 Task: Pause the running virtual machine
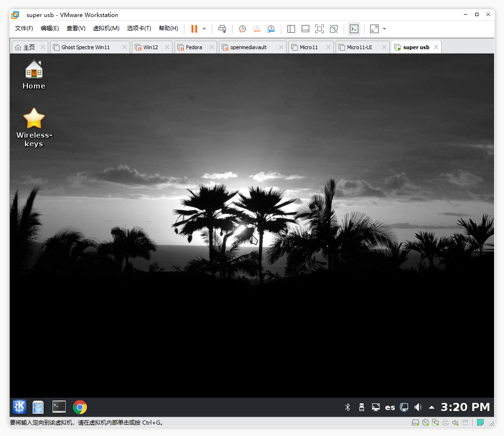(x=194, y=29)
